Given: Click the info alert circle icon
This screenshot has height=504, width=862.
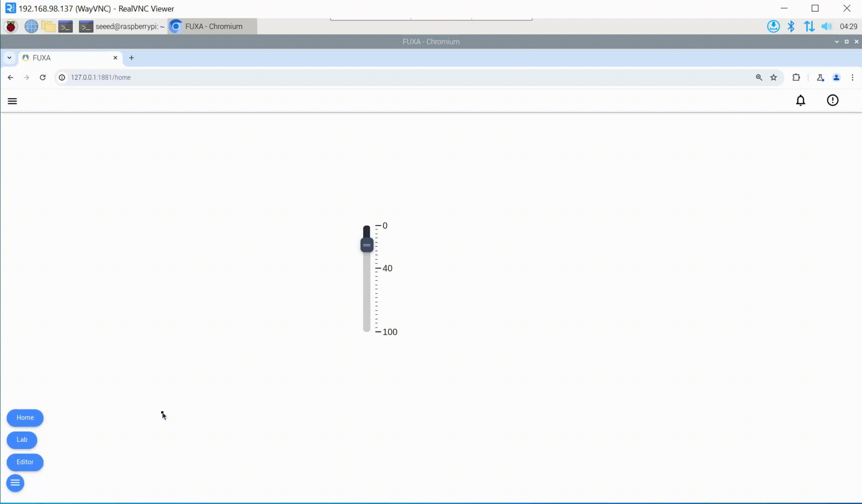Looking at the screenshot, I should pos(832,101).
